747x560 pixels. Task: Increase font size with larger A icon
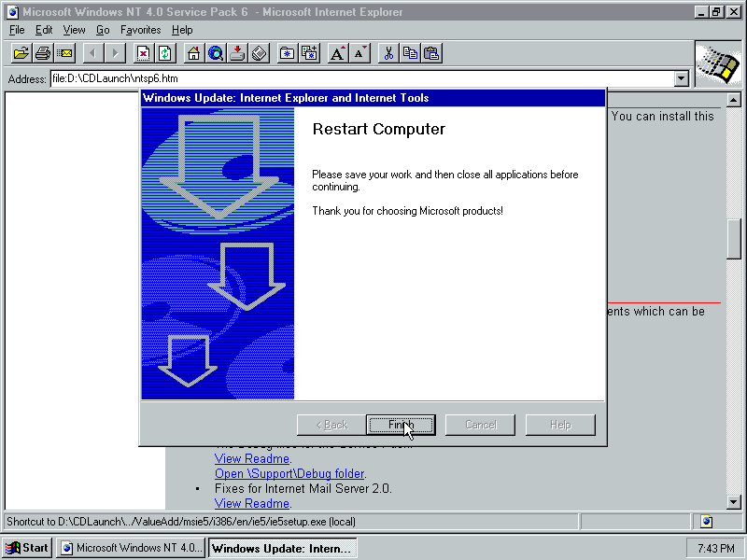[x=338, y=53]
